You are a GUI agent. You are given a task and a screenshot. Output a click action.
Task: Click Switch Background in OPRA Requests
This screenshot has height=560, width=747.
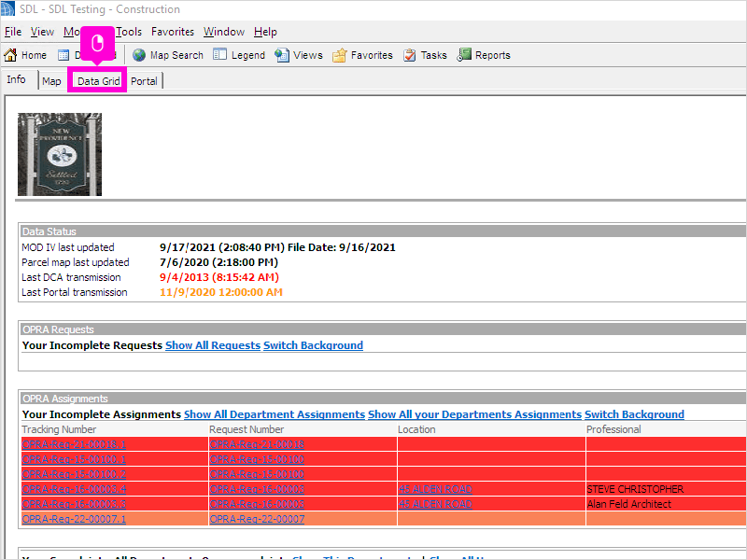coord(313,345)
